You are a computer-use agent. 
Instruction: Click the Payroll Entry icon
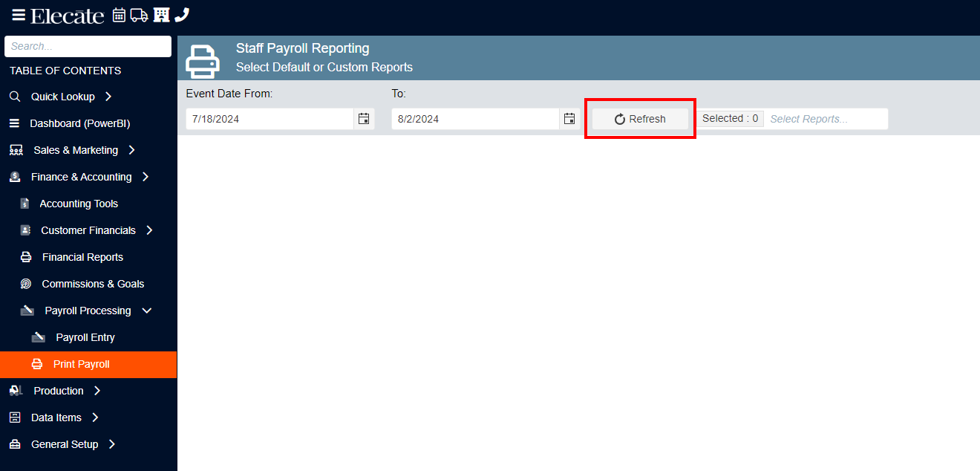pyautogui.click(x=39, y=337)
